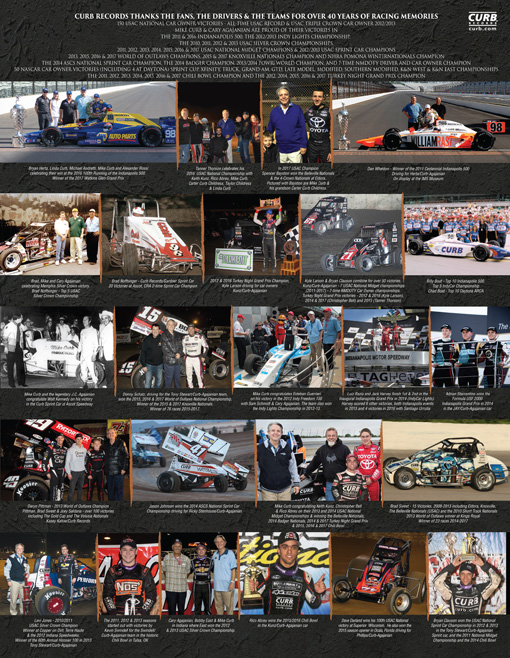Open photo with red Toyota suit driver

(319, 460)
